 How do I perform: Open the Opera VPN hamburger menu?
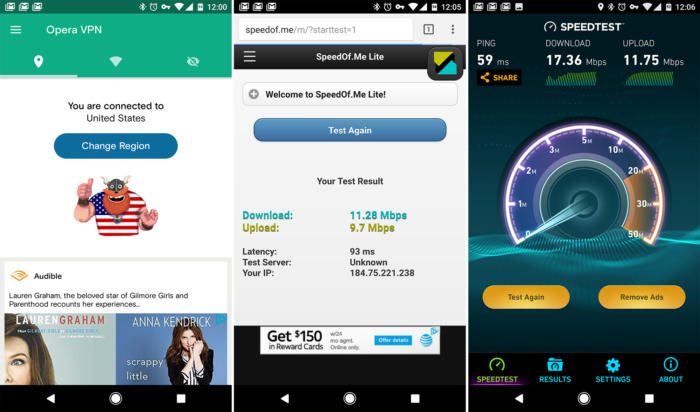point(16,30)
